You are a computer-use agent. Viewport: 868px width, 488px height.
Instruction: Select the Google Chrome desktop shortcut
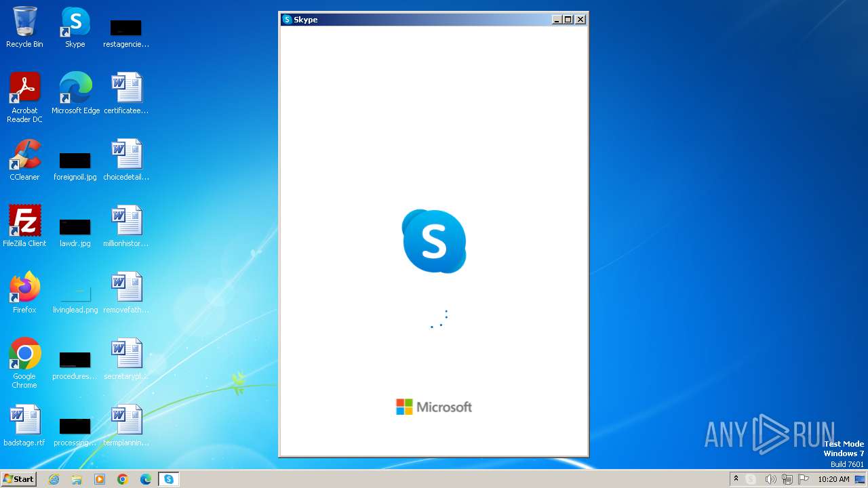24,363
